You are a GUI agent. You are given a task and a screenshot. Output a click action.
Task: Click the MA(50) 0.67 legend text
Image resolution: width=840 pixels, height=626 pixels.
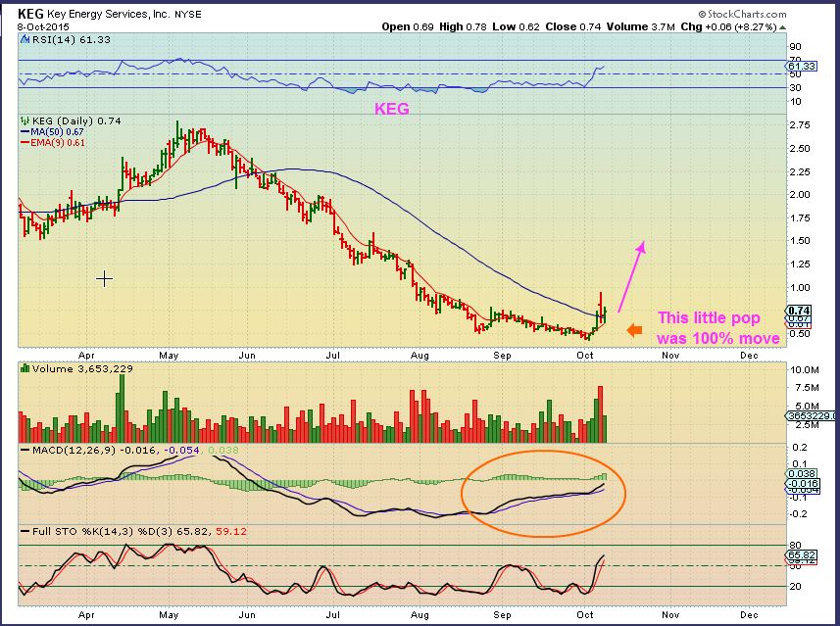57,131
